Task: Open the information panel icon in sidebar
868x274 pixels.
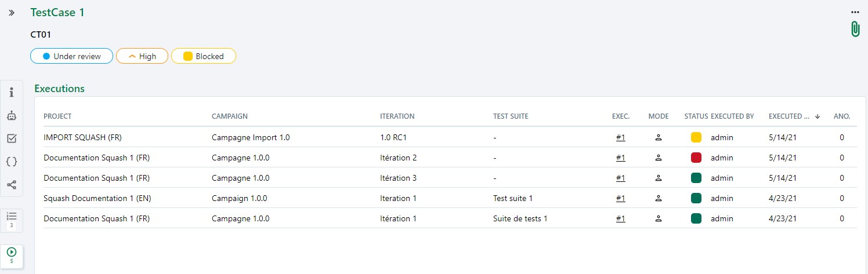Action: click(x=12, y=93)
